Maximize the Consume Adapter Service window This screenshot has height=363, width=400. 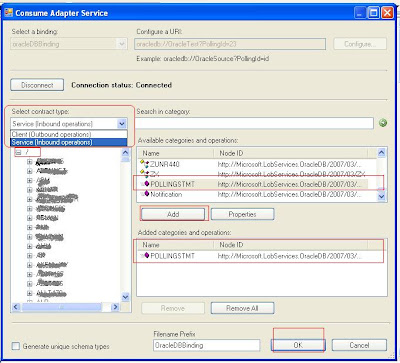click(374, 13)
